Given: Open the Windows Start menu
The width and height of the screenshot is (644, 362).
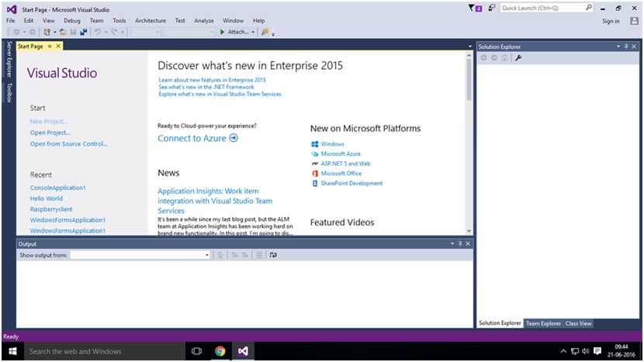Looking at the screenshot, I should (x=12, y=351).
